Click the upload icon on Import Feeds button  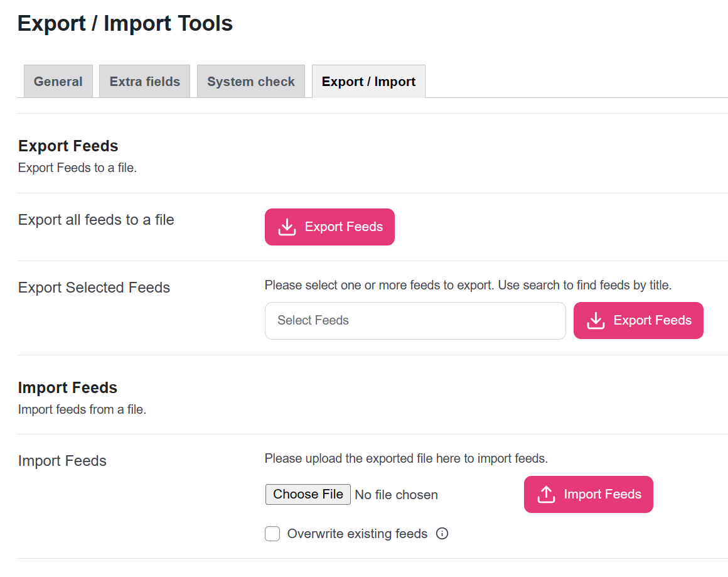(x=547, y=495)
